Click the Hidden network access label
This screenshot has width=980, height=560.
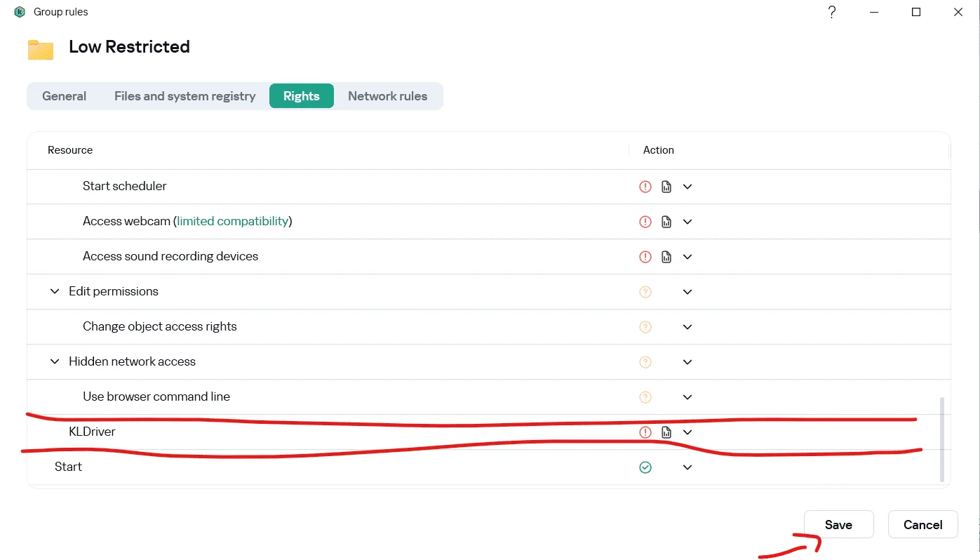tap(132, 361)
